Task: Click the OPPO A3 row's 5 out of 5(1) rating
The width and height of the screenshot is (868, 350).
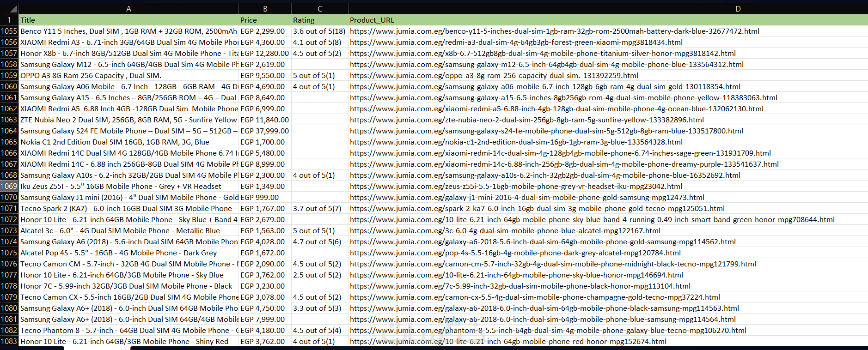Action: click(320, 75)
